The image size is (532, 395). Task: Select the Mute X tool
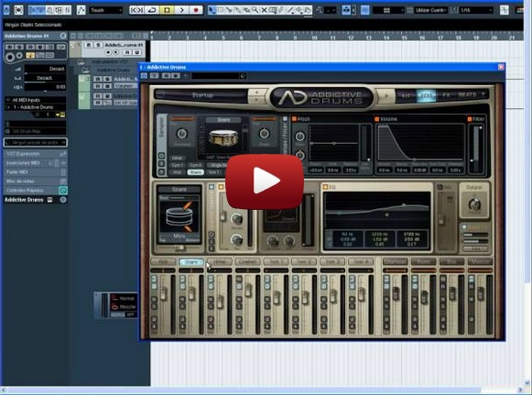pyautogui.click(x=264, y=10)
